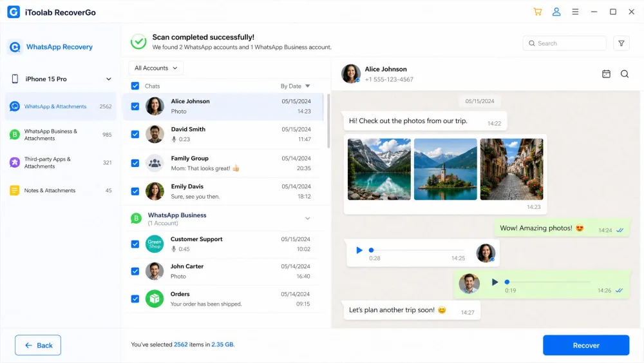Click the Orders package icon
Viewport: 644px width, 363px height.
[x=155, y=299]
